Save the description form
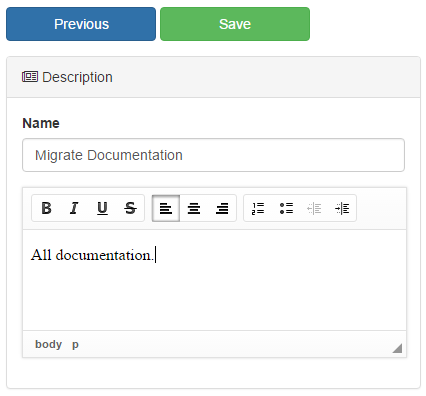 tap(235, 24)
